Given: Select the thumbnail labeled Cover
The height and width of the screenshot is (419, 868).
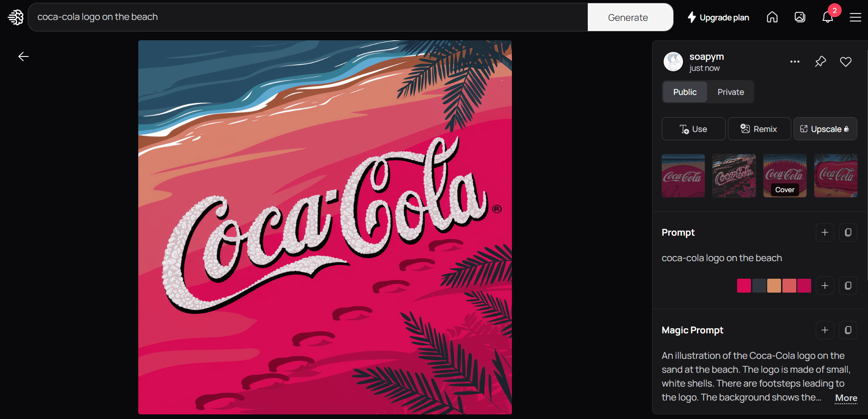Looking at the screenshot, I should pyautogui.click(x=785, y=176).
